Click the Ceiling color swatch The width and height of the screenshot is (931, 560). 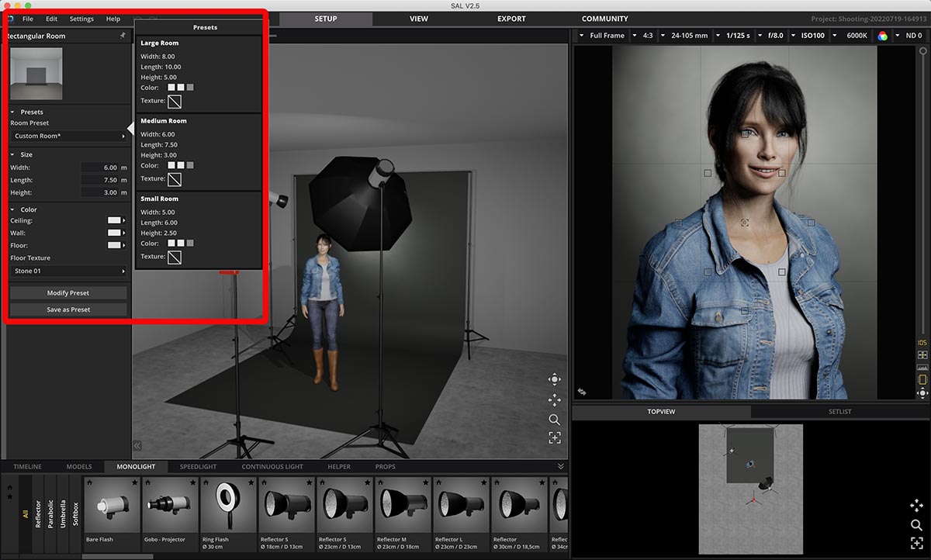pyautogui.click(x=115, y=221)
